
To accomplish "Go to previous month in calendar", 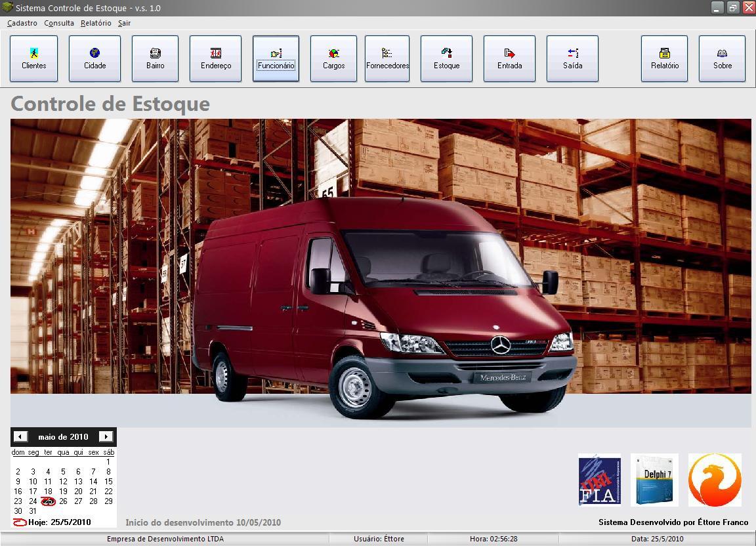I will point(20,436).
